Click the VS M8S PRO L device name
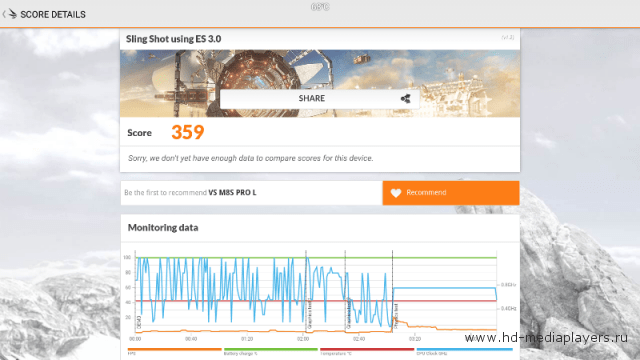640x360 pixels. point(232,193)
